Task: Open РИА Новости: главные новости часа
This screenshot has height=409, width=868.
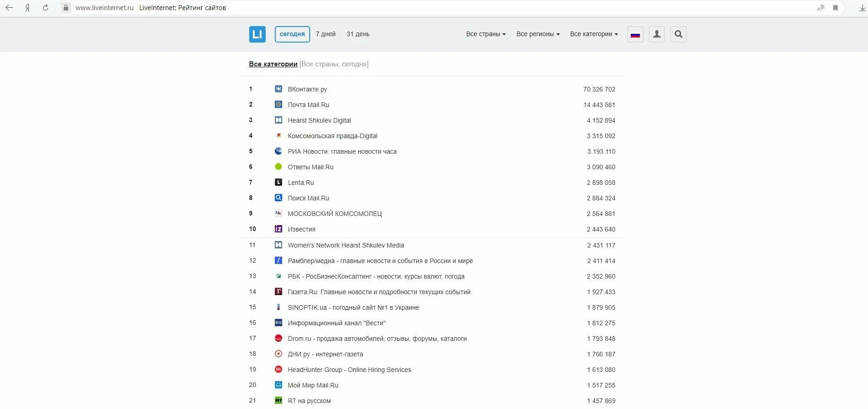Action: 342,151
